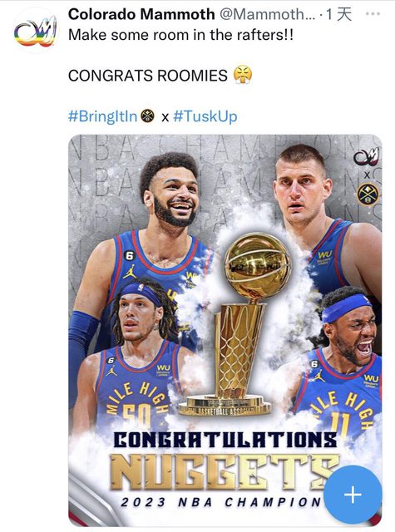Image resolution: width=395 pixels, height=532 pixels.
Task: Click the steaming face emoji after ROOMIES
Action: pos(243,75)
